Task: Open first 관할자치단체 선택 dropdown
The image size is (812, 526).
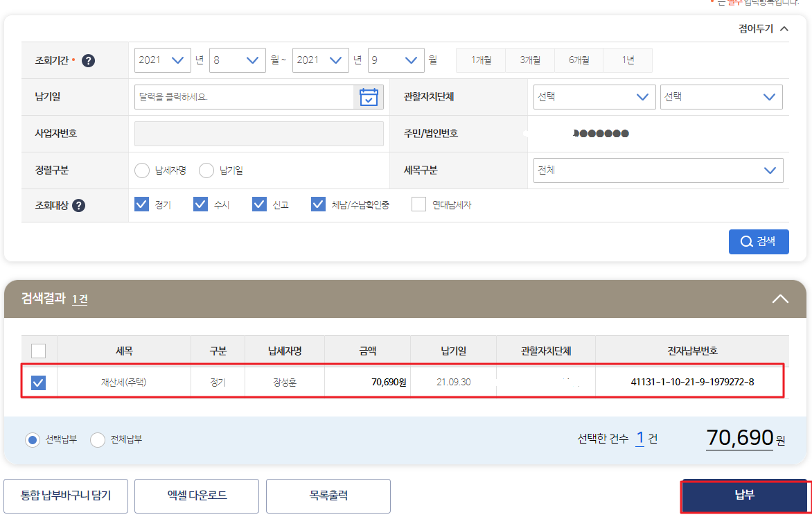Action: (x=594, y=97)
